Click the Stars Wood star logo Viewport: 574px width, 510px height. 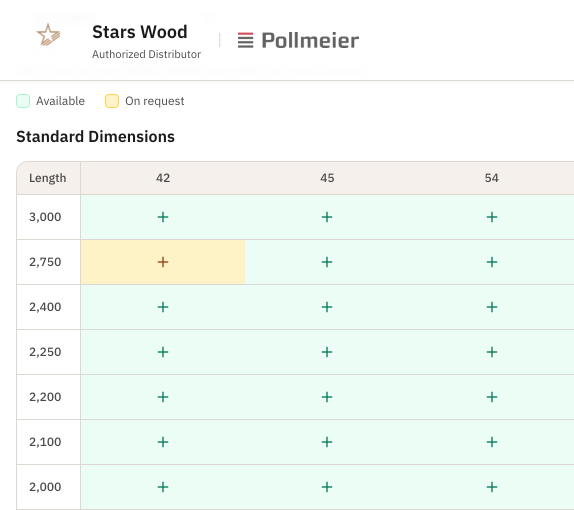48,35
